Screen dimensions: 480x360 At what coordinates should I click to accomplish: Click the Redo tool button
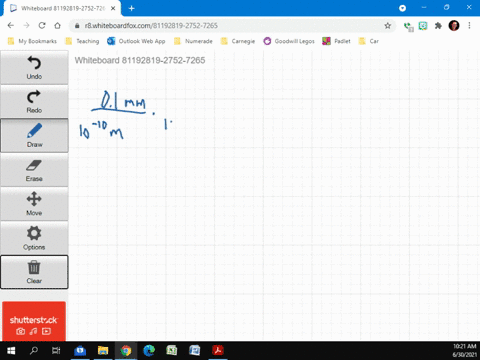coord(34,102)
